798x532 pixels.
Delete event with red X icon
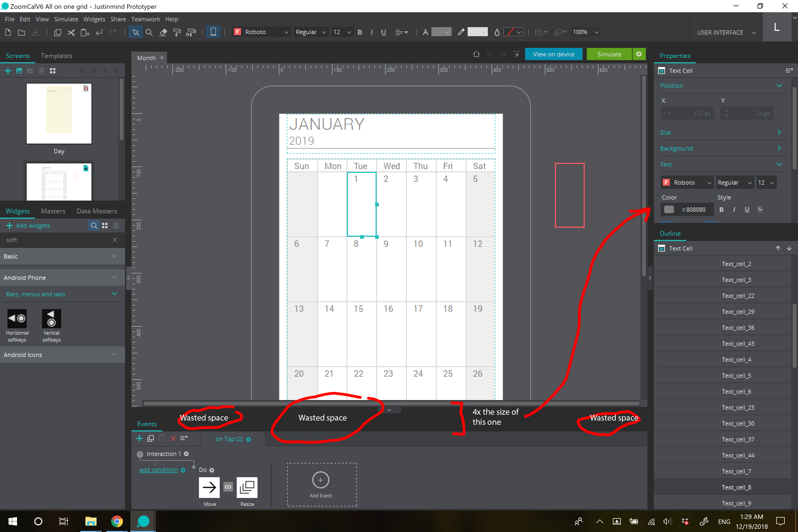coord(173,438)
